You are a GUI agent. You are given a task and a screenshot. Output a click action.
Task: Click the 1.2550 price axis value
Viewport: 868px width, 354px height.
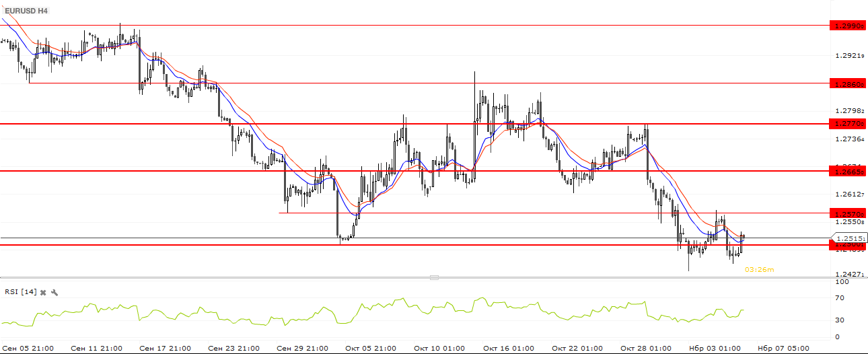click(848, 222)
